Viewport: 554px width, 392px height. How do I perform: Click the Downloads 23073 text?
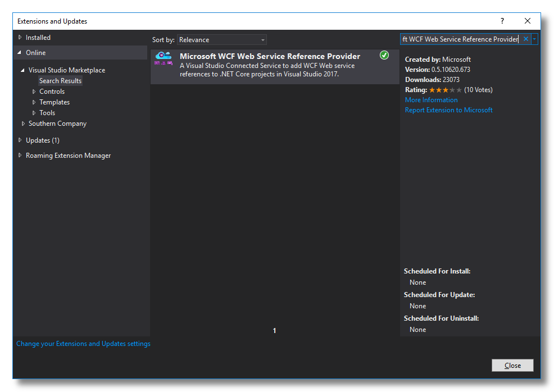[x=432, y=80]
